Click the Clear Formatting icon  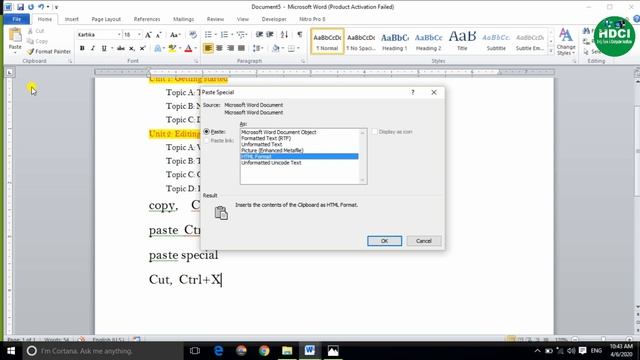click(193, 35)
